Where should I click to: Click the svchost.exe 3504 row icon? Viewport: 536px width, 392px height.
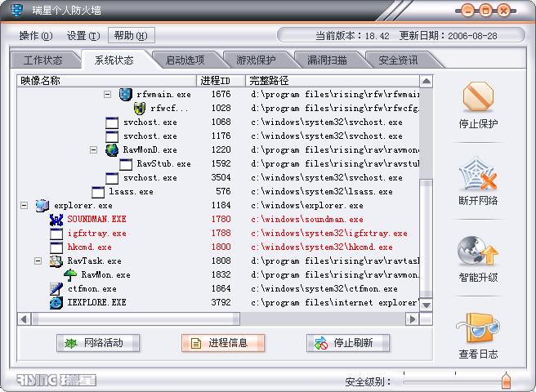pyautogui.click(x=112, y=178)
